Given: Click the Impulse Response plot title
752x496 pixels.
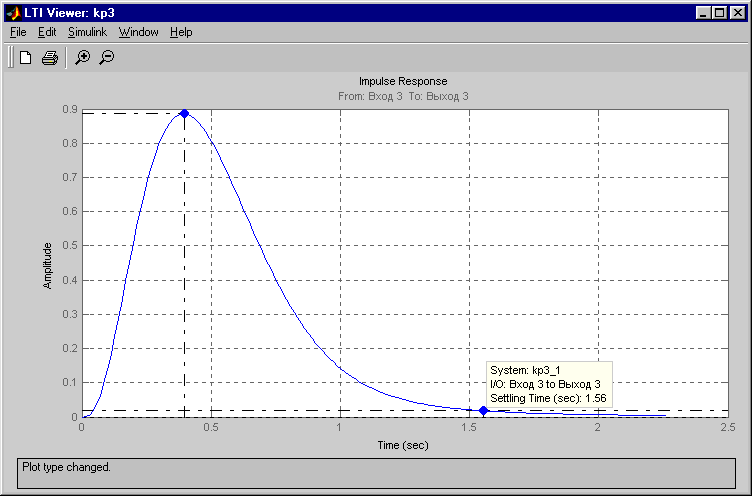Looking at the screenshot, I should tap(403, 81).
